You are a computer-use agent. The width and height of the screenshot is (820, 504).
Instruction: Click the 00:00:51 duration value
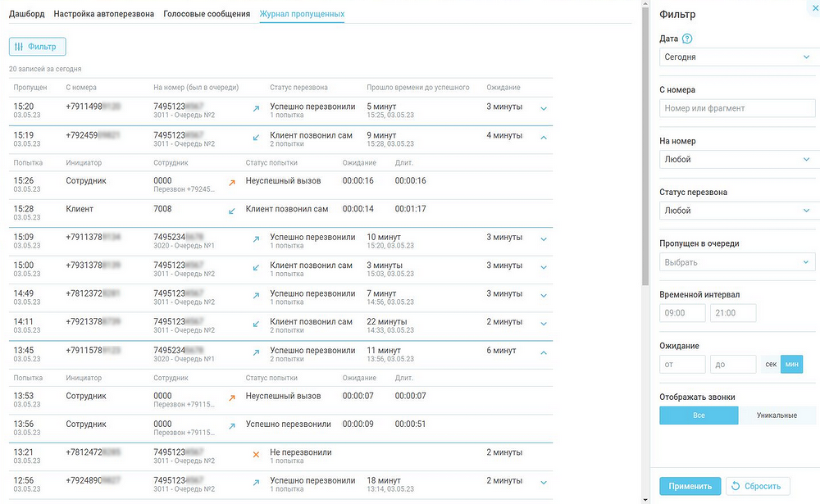pyautogui.click(x=411, y=424)
